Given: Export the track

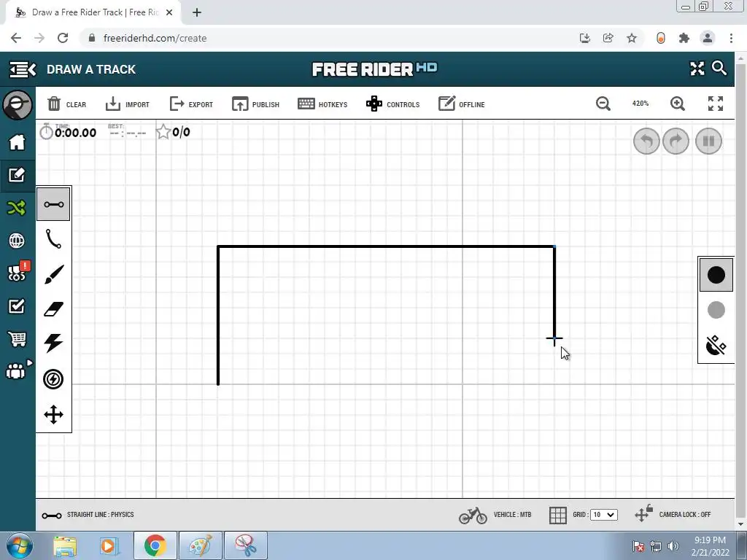Looking at the screenshot, I should [191, 104].
